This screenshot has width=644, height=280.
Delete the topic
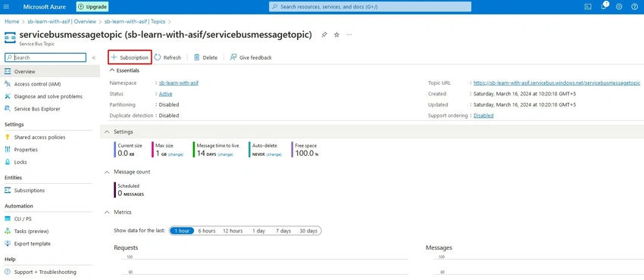pos(205,58)
